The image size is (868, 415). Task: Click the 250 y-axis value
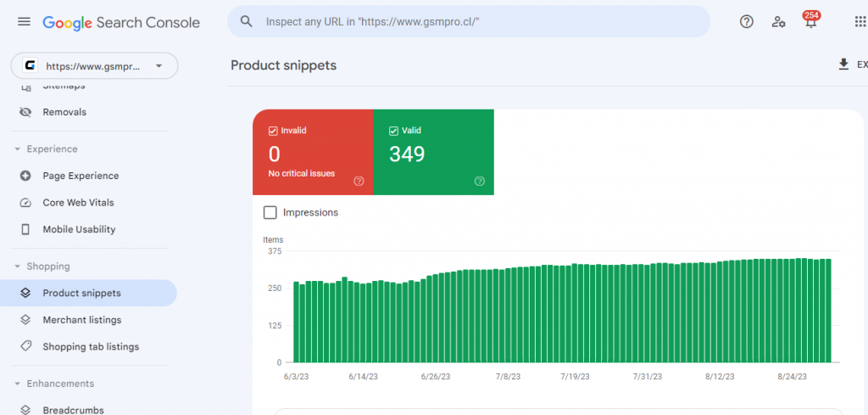[x=275, y=288]
